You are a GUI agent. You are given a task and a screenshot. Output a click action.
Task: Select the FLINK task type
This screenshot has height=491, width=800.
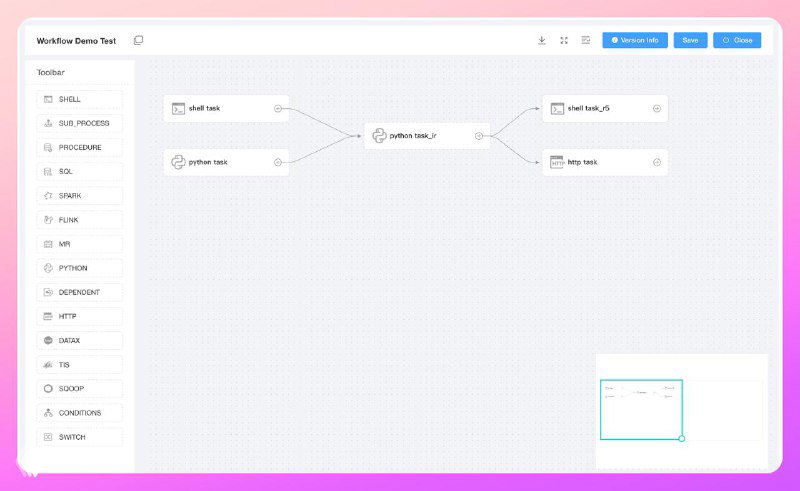click(80, 220)
